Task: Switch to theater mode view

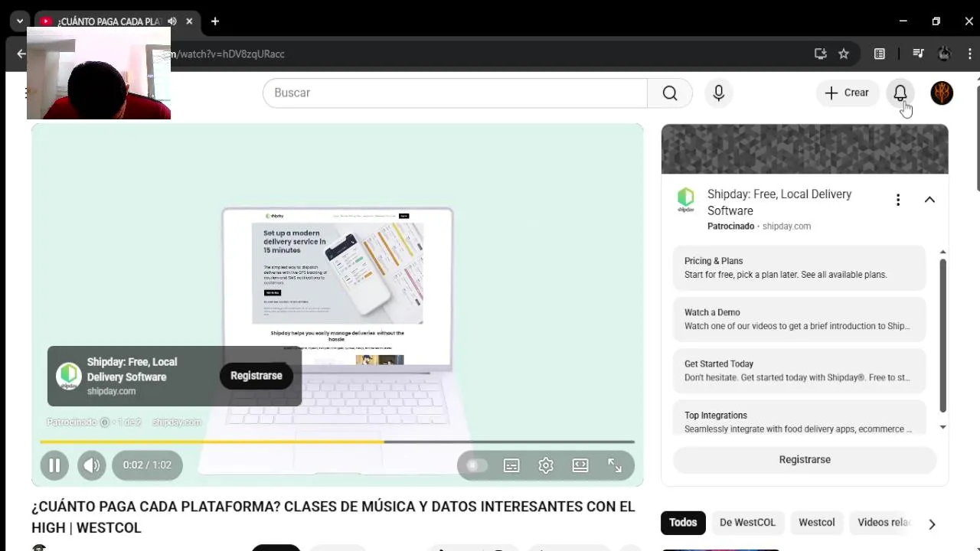Action: click(x=580, y=465)
